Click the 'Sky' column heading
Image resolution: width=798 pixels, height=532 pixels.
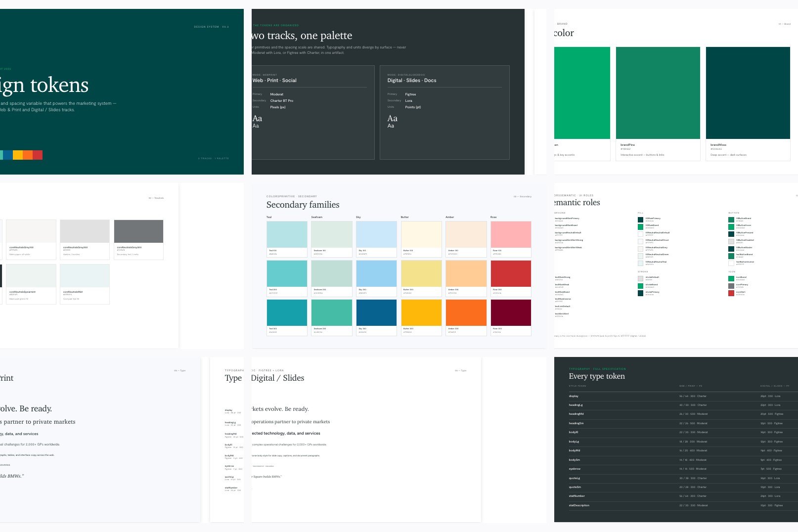(x=358, y=217)
